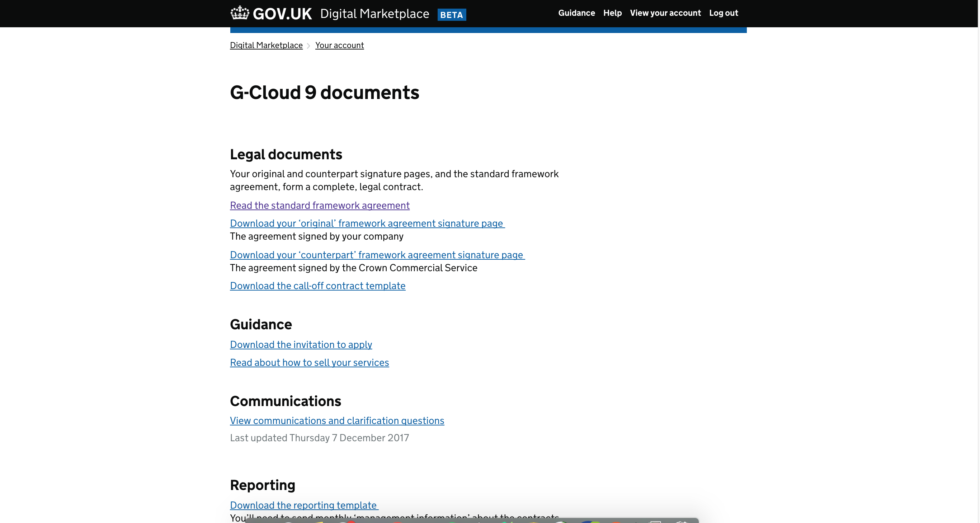
Task: Download your original framework agreement signature page
Action: (x=367, y=223)
